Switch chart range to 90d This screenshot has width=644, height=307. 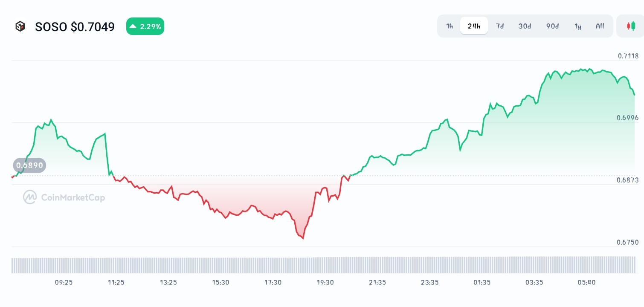coord(552,26)
